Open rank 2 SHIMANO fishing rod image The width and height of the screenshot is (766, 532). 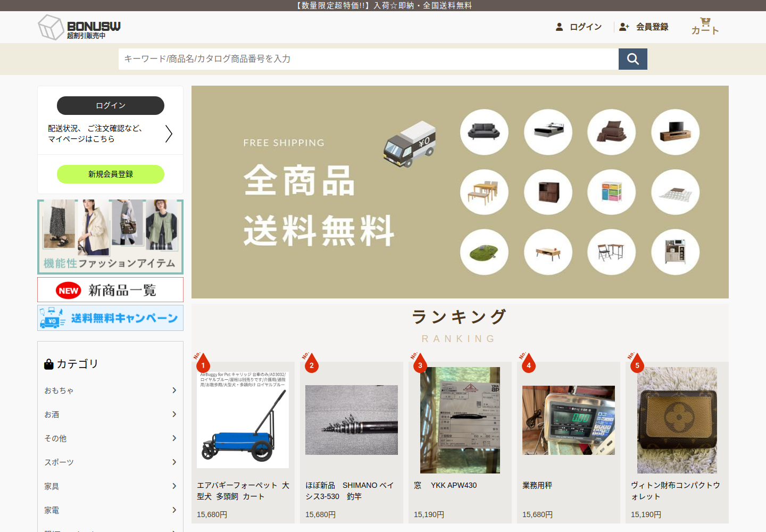(352, 420)
